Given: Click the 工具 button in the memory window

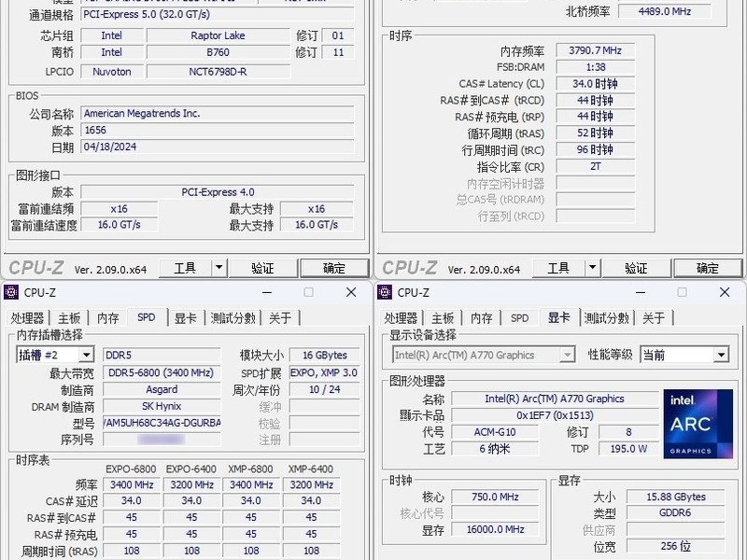Looking at the screenshot, I should coord(558,268).
